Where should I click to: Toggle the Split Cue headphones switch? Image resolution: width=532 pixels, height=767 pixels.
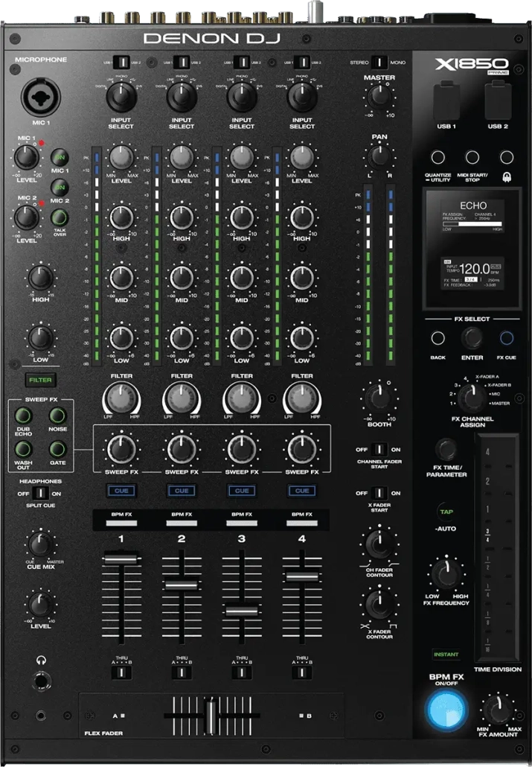tap(40, 493)
